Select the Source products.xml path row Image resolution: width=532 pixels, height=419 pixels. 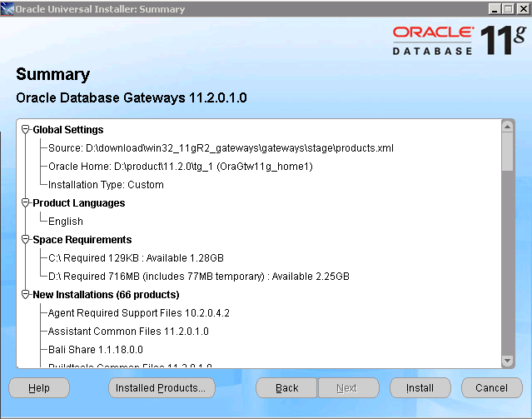(x=221, y=148)
